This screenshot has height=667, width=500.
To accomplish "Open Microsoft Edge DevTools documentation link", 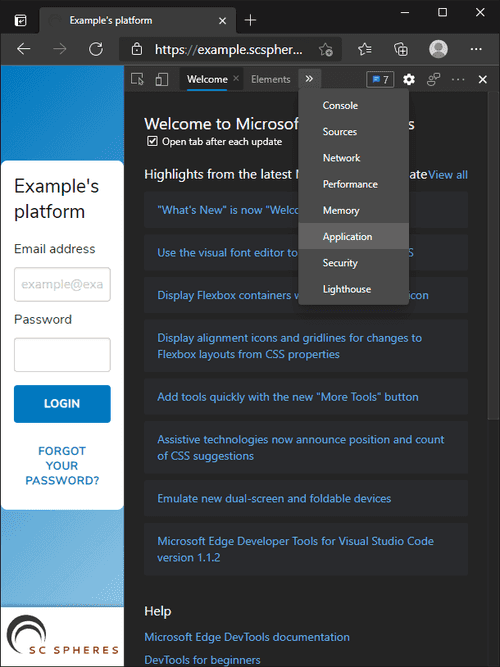I will click(x=247, y=637).
